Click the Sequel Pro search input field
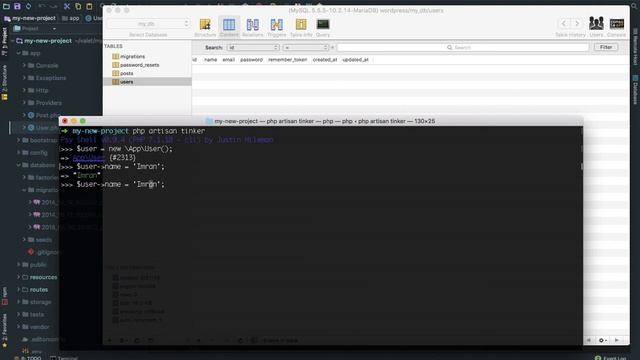This screenshot has width=640, height=360. click(x=463, y=48)
